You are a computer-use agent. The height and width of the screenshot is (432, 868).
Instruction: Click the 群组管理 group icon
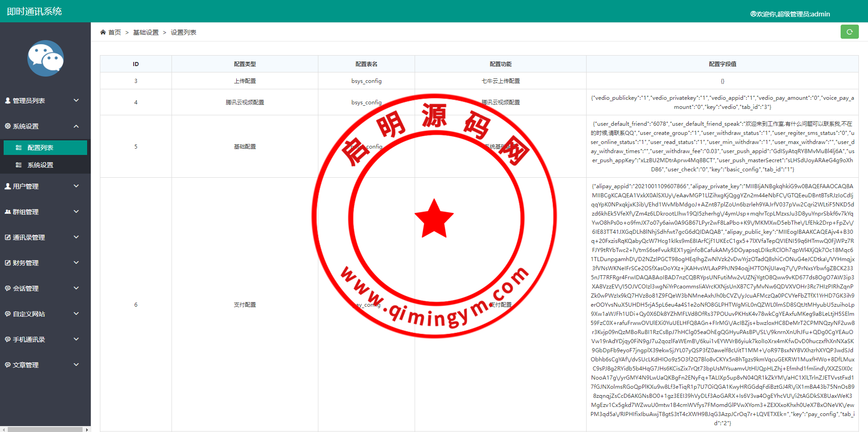(x=8, y=212)
